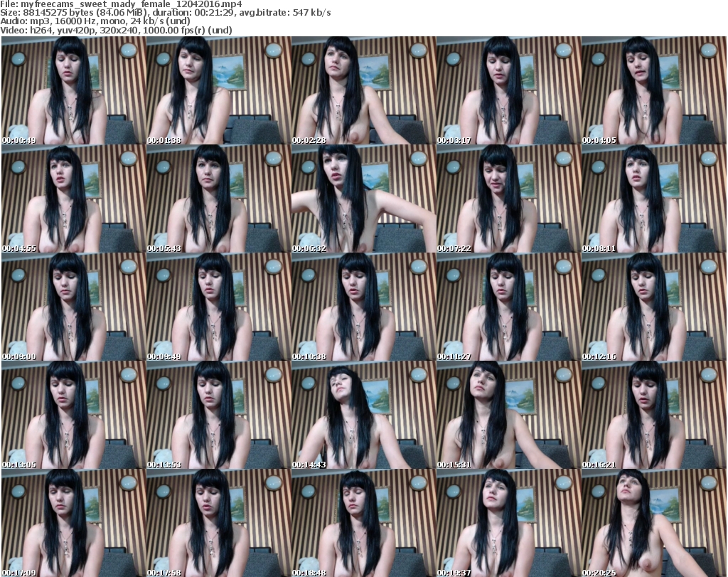Screen dimensions: 728x577
Task: Select the thumbnail at 00:06:32
Action: point(363,198)
